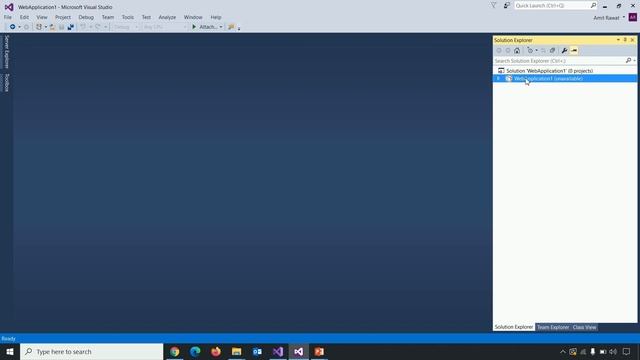Switch to Team Explorer tab
640x360 pixels.
click(553, 327)
